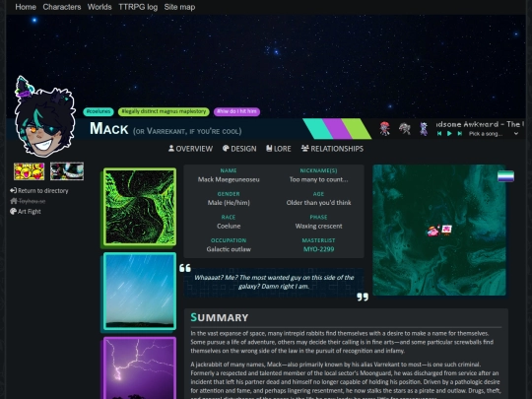Click the teal stripe color swatch

(318, 129)
